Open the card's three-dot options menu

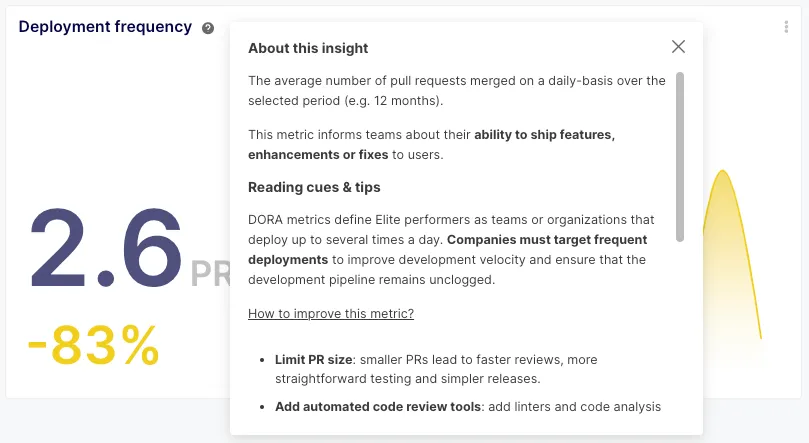click(787, 28)
